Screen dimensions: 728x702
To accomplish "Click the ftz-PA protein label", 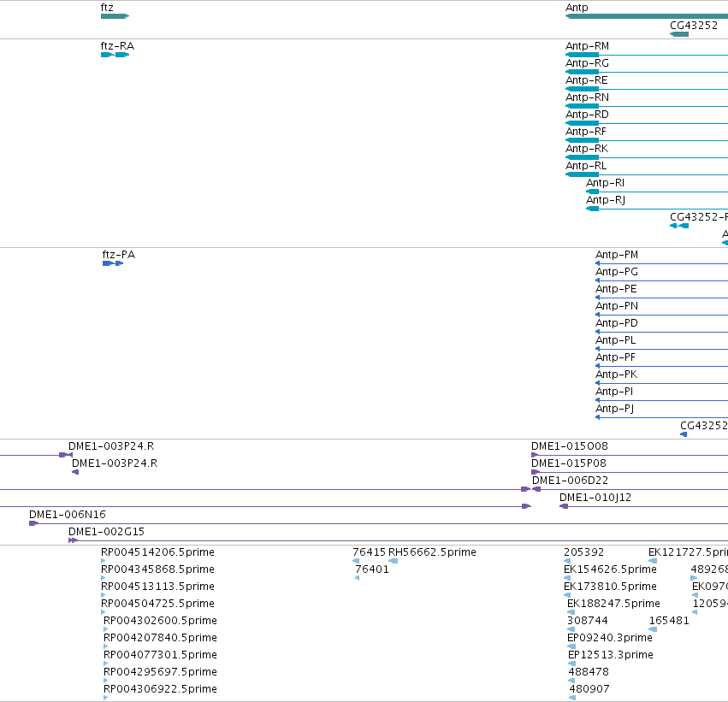I will point(119,255).
